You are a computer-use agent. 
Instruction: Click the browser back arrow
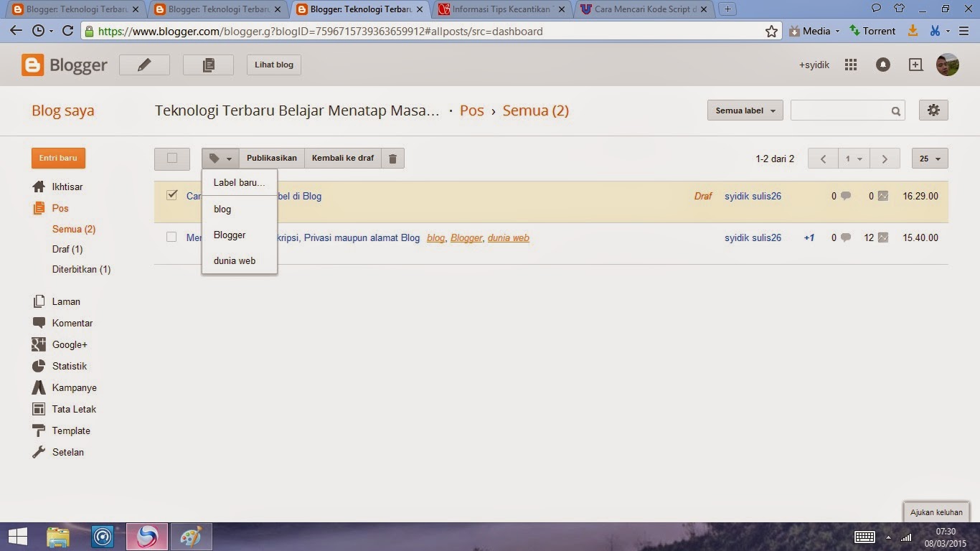click(x=16, y=31)
